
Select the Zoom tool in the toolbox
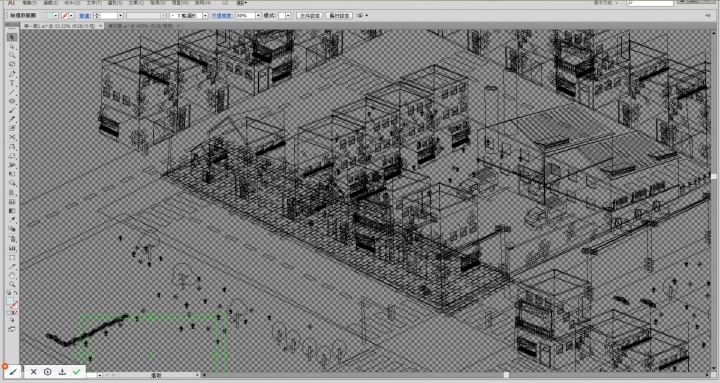click(x=12, y=285)
